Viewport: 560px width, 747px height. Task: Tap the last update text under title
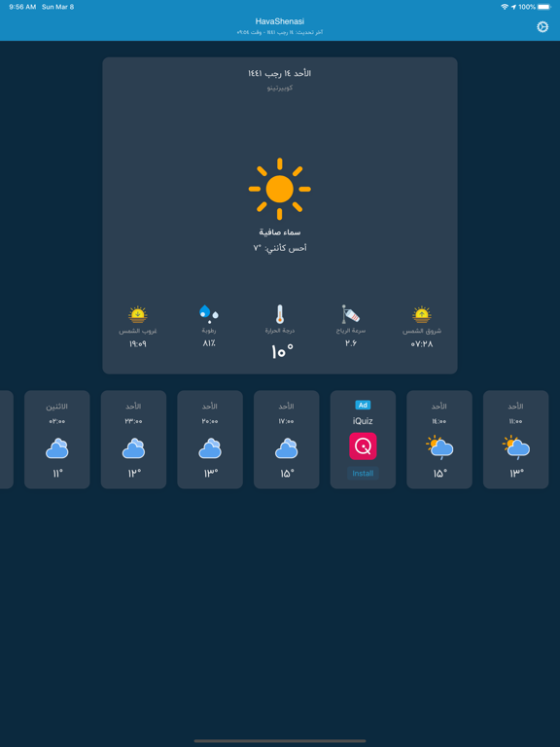tap(280, 32)
